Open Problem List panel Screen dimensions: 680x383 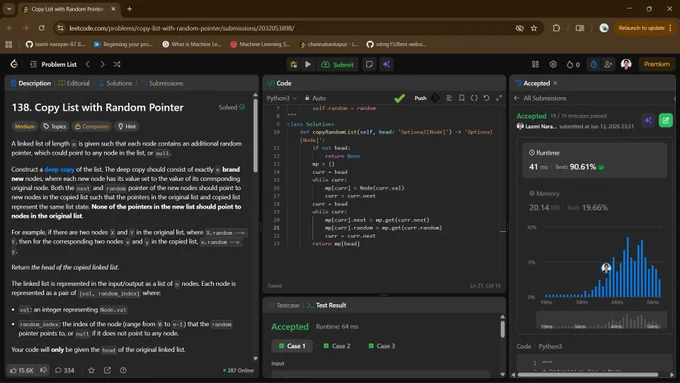click(x=53, y=64)
